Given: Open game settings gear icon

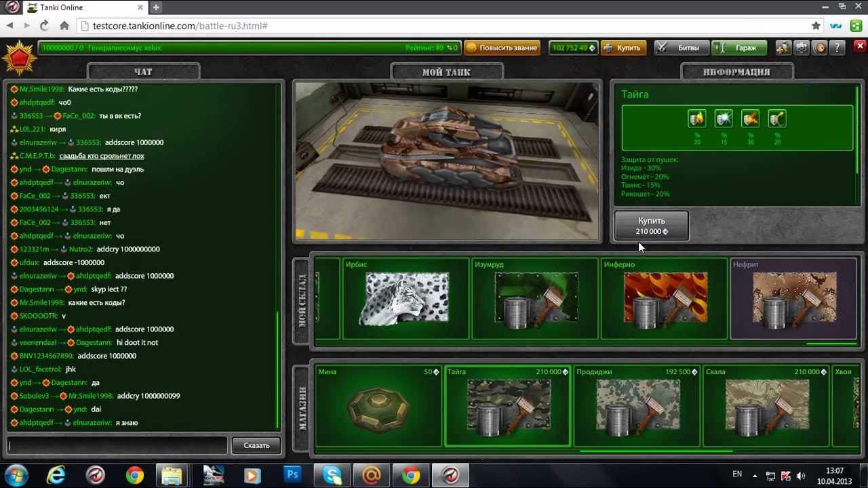Looking at the screenshot, I should [802, 47].
